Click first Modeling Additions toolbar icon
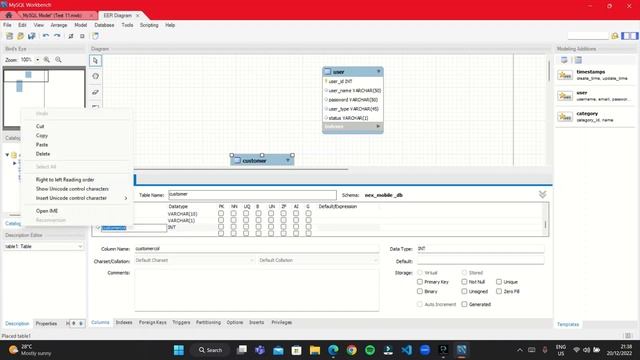The height and width of the screenshot is (360, 640). [x=564, y=60]
